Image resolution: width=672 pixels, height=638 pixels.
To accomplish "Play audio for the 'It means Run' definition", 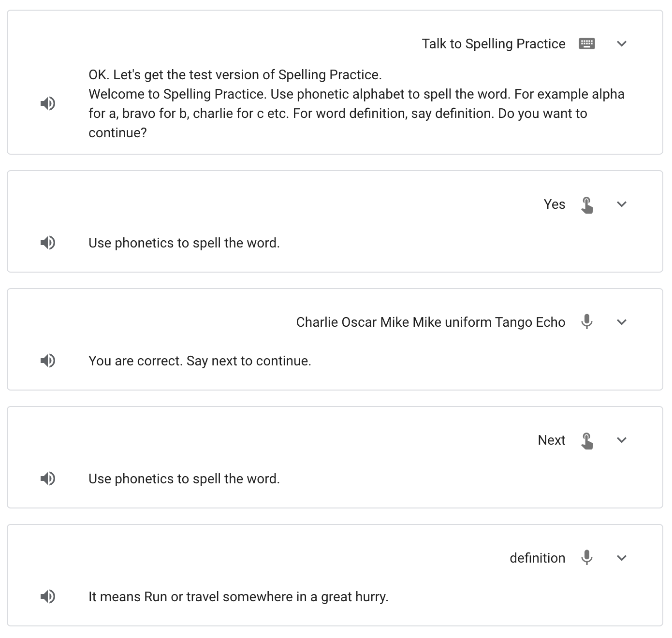I will point(48,596).
